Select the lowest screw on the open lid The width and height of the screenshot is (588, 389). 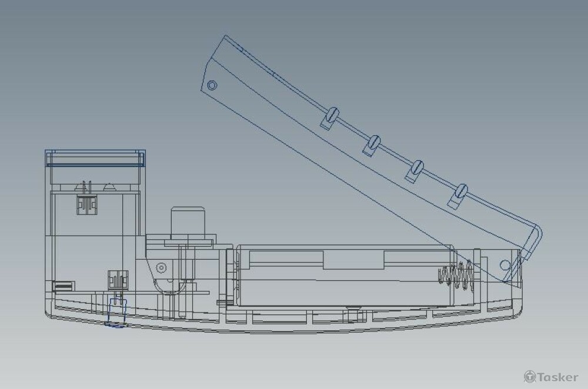tap(461, 191)
